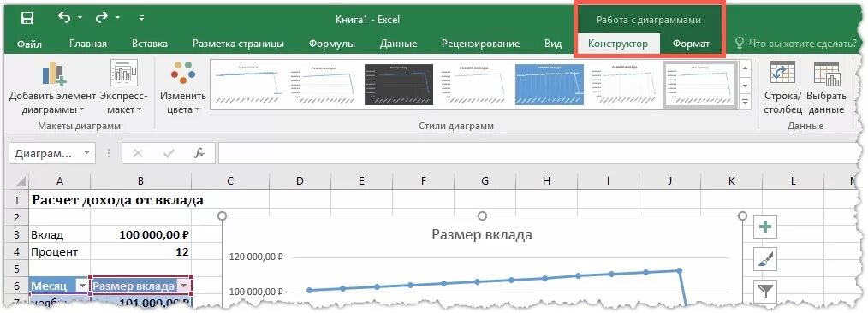Click the Chart Styles brush button
Viewport: 868px width, 313px height.
pyautogui.click(x=765, y=259)
